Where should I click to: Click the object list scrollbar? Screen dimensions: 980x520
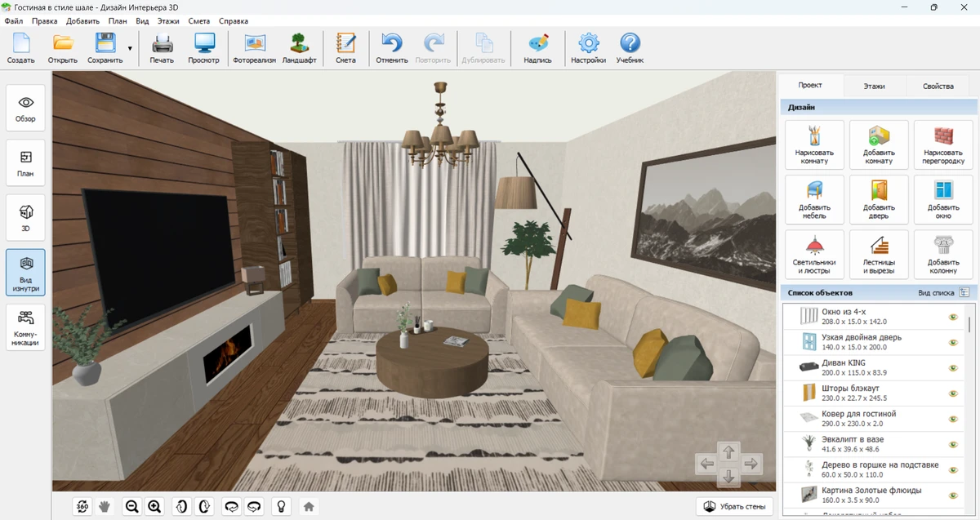tap(969, 327)
